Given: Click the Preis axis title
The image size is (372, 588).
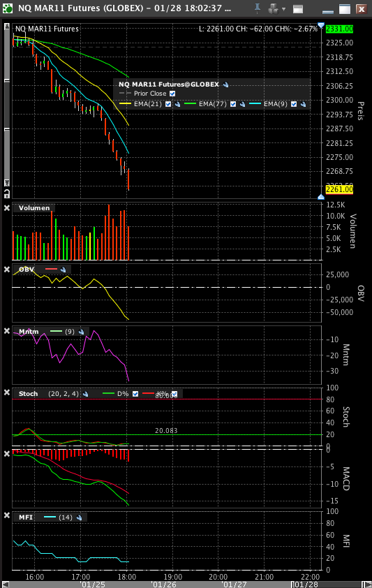Looking at the screenshot, I should click(360, 111).
